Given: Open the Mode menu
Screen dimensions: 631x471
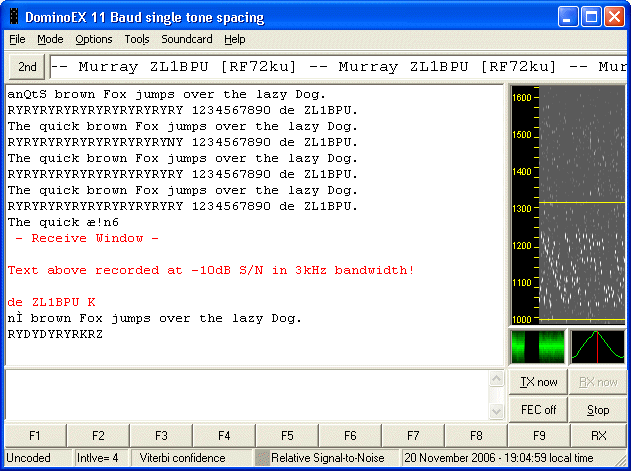Looking at the screenshot, I should [x=50, y=39].
